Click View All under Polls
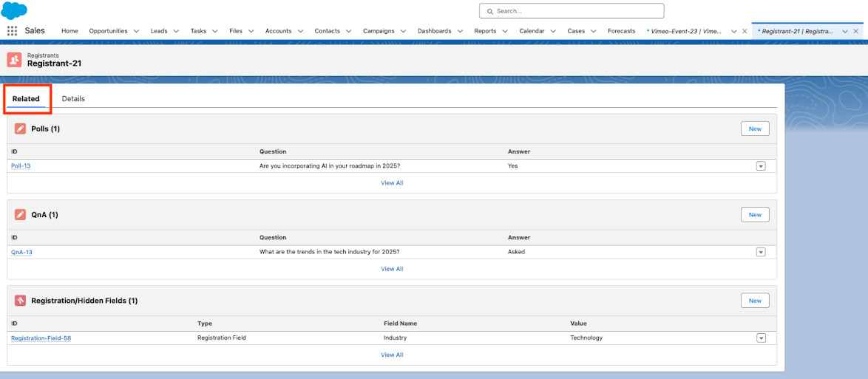Screen dimensions: 868x379 392,182
